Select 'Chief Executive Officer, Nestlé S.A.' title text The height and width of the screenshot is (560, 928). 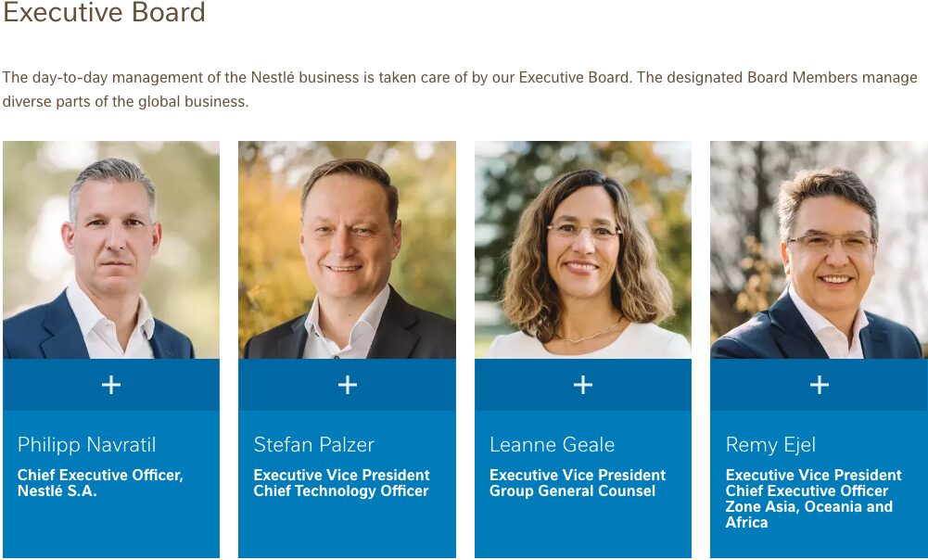point(100,483)
